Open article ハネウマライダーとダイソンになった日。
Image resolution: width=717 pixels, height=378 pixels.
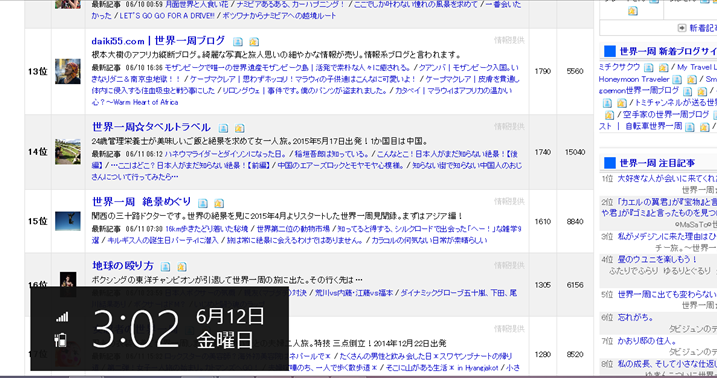[225, 154]
